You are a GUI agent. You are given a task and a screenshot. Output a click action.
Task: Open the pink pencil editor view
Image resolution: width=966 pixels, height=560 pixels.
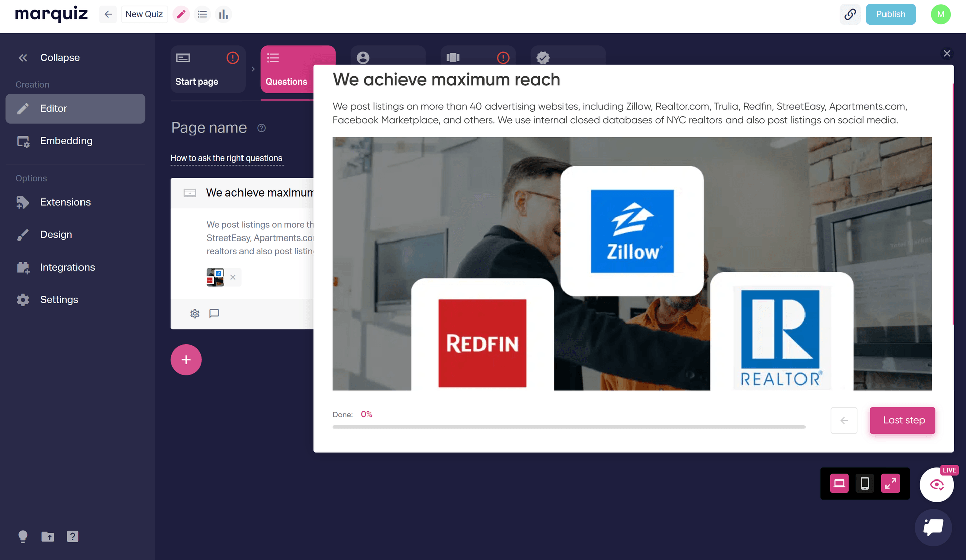181,14
